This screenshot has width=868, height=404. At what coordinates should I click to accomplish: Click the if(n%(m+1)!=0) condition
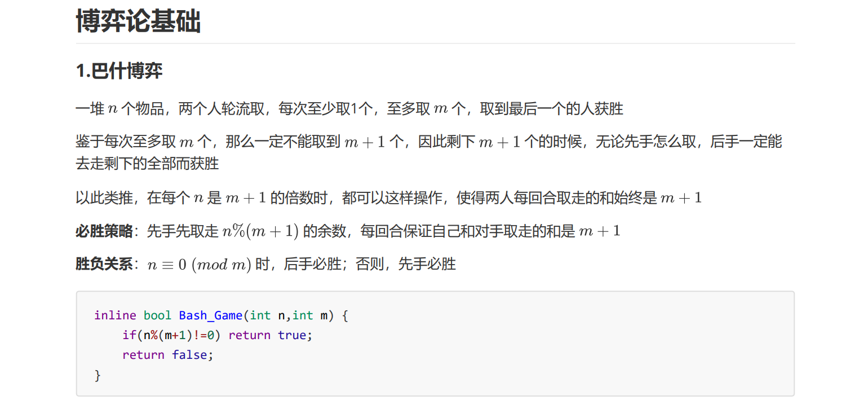pyautogui.click(x=171, y=335)
